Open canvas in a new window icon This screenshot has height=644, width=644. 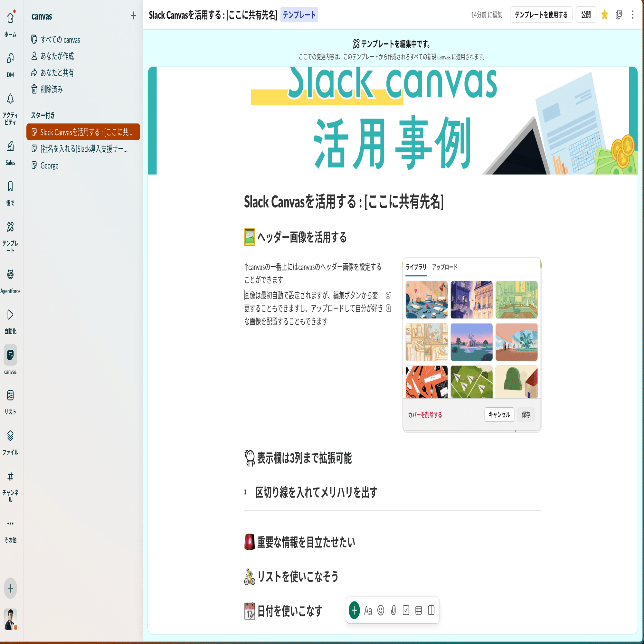click(618, 15)
